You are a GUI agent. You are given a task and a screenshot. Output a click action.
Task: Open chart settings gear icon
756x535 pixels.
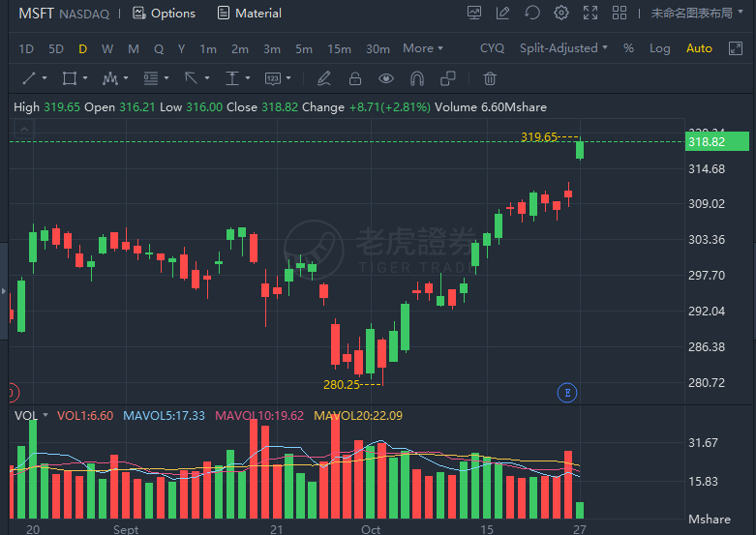pyautogui.click(x=561, y=13)
